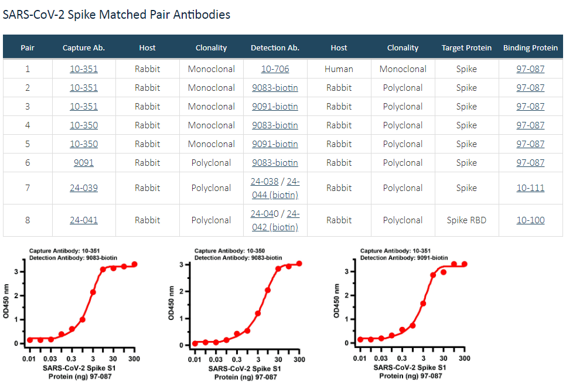Screen dimensions: 566x392
Task: Click the Capture Ab. column header
Action: click(84, 48)
